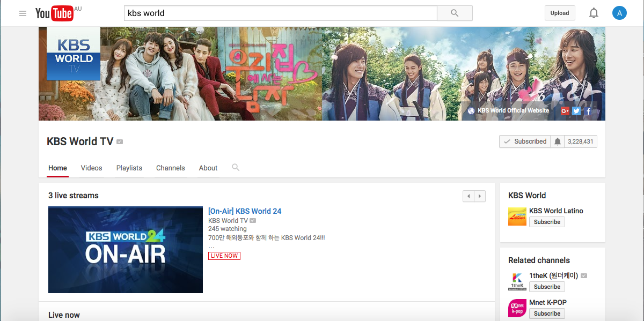
Task: Go to YouTube home via logo
Action: (x=54, y=13)
